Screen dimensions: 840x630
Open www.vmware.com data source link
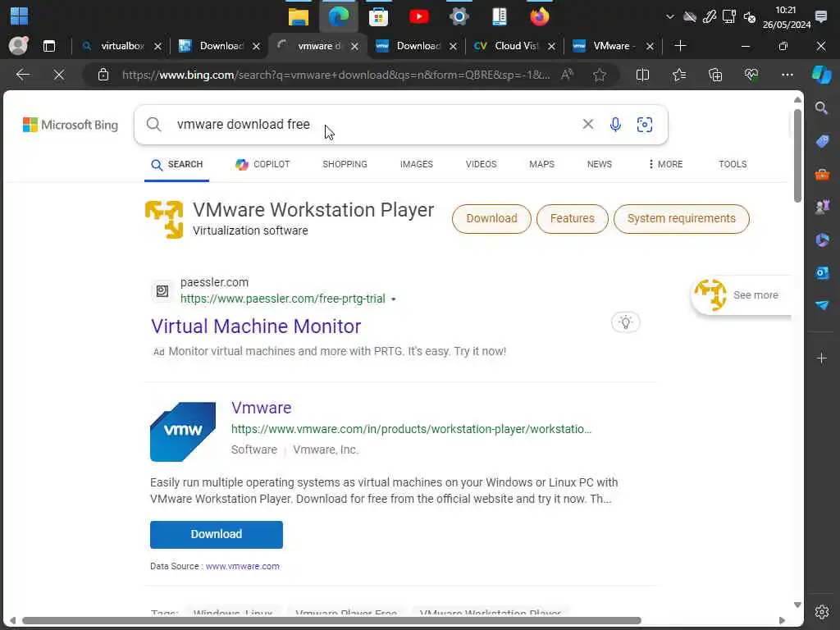click(x=242, y=566)
